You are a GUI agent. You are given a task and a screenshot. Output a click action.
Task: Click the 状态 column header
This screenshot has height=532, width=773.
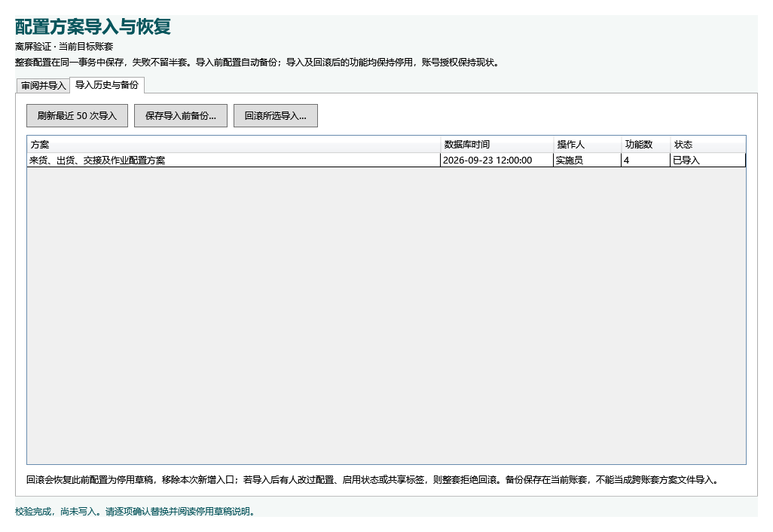click(708, 145)
